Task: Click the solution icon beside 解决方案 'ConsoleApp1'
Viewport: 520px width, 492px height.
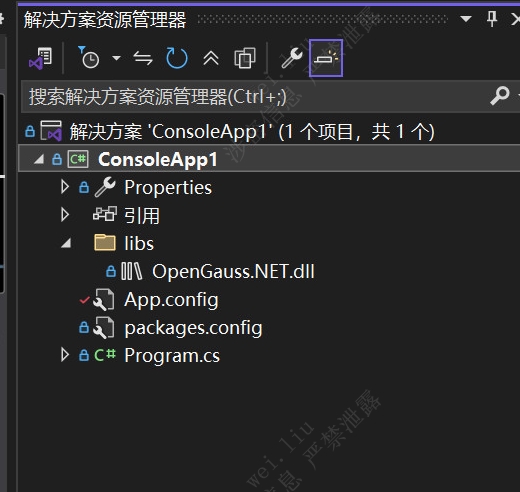Action: tap(51, 131)
